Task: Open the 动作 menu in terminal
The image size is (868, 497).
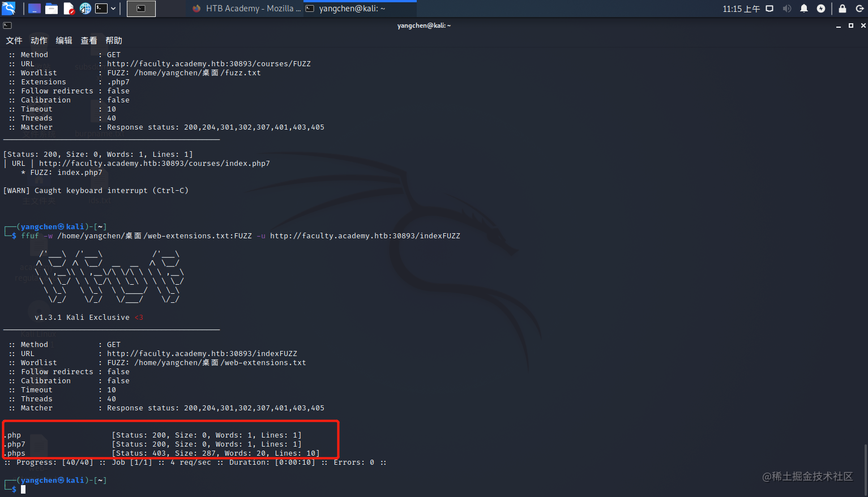Action: click(39, 40)
